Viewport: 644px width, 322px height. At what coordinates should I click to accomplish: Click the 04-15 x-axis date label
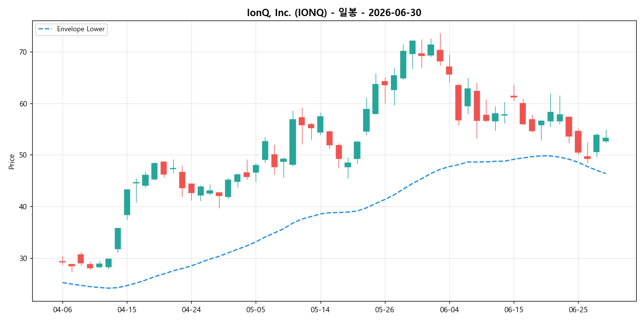click(x=127, y=309)
